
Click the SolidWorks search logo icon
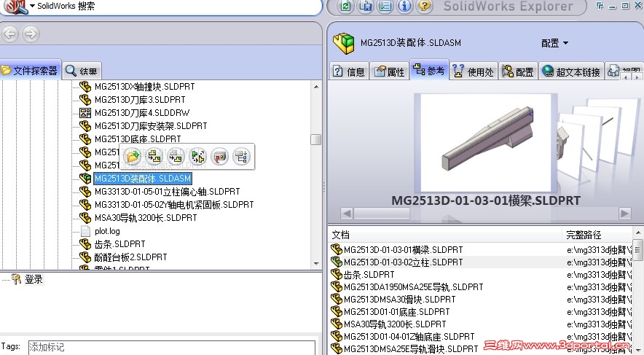click(15, 7)
